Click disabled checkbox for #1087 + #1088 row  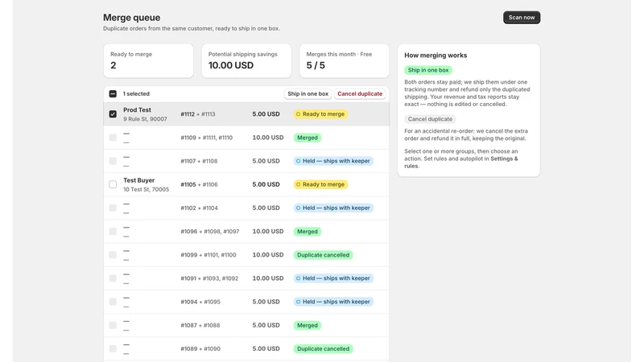coord(113,325)
